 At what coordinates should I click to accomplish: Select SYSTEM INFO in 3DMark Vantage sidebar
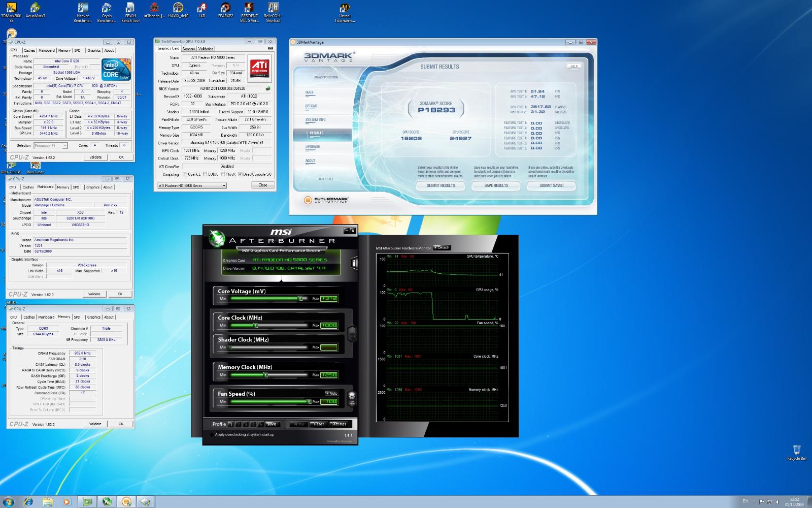pyautogui.click(x=315, y=120)
